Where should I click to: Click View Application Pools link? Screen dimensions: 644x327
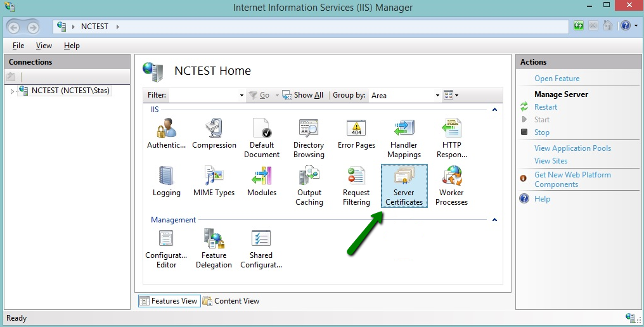click(572, 148)
